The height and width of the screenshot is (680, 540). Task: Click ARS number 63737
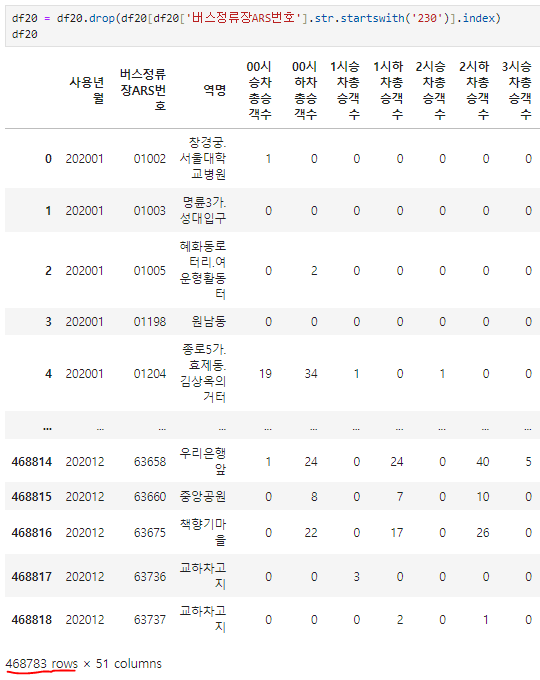click(150, 620)
